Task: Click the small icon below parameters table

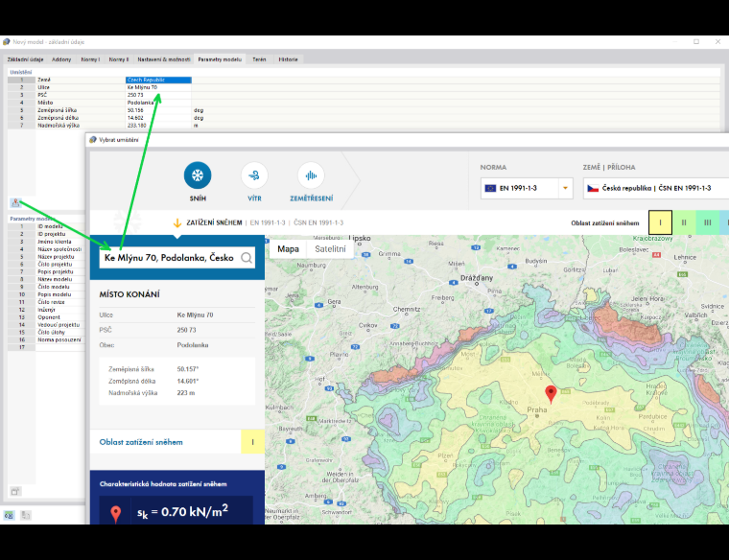Action: click(x=15, y=491)
